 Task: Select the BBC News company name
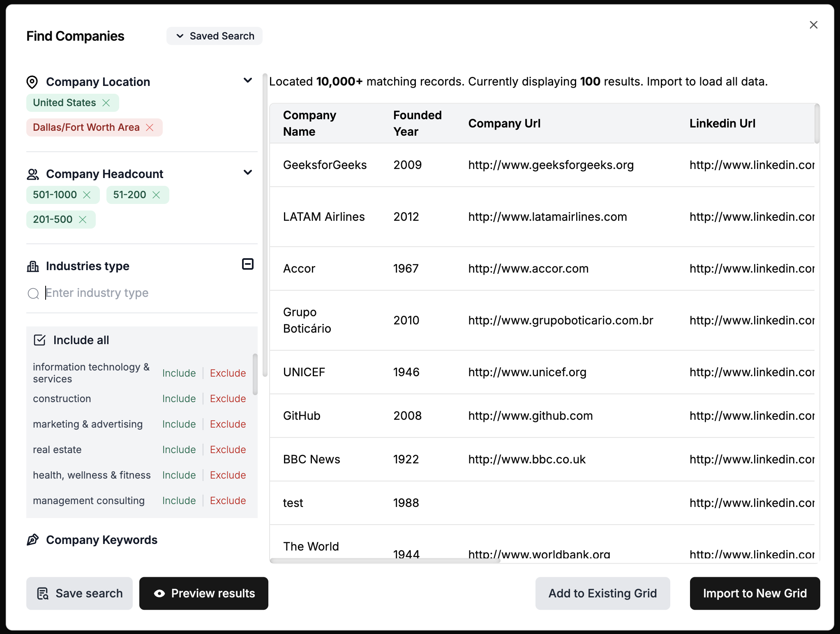pos(312,459)
